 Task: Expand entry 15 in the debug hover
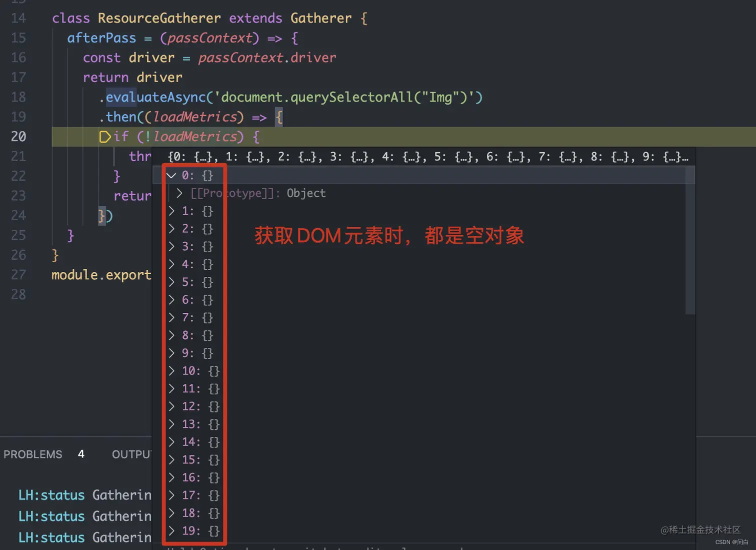[171, 459]
